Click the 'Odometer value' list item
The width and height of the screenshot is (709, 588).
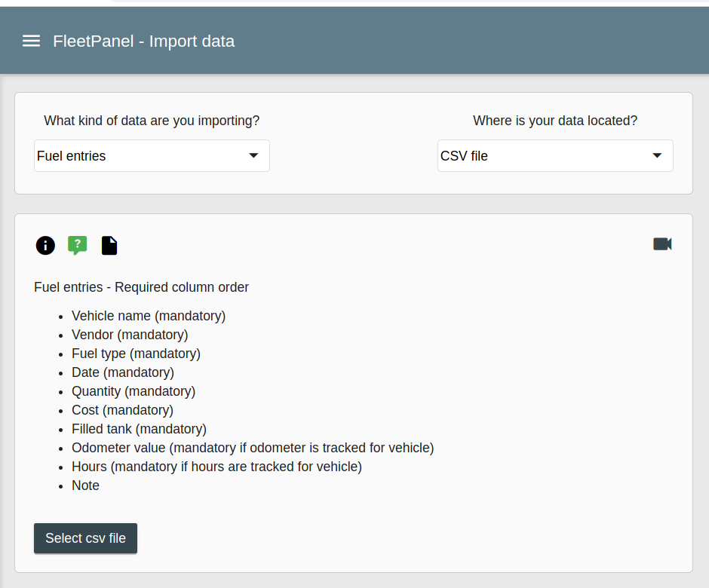[x=253, y=448]
